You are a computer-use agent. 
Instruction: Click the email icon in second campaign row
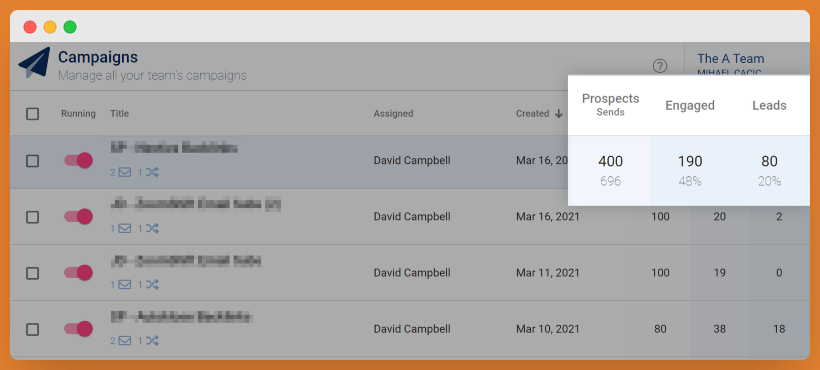[124, 228]
